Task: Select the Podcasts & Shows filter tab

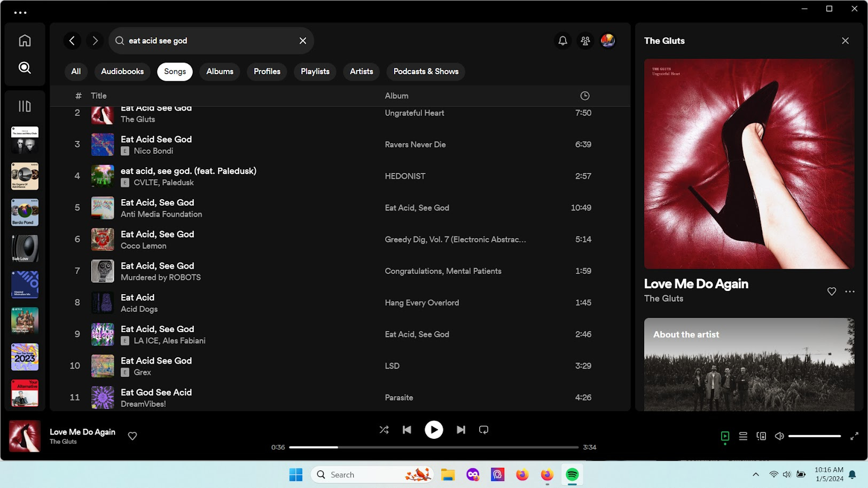Action: pyautogui.click(x=426, y=72)
